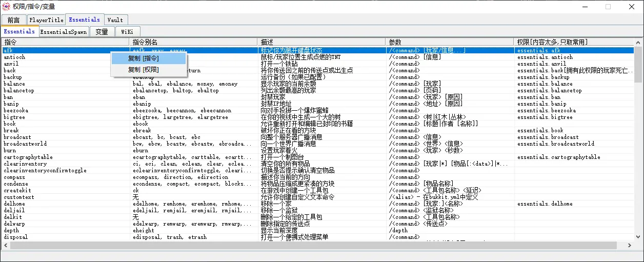644x262 pixels.
Task: Click the application icon in the title bar
Action: [7, 7]
